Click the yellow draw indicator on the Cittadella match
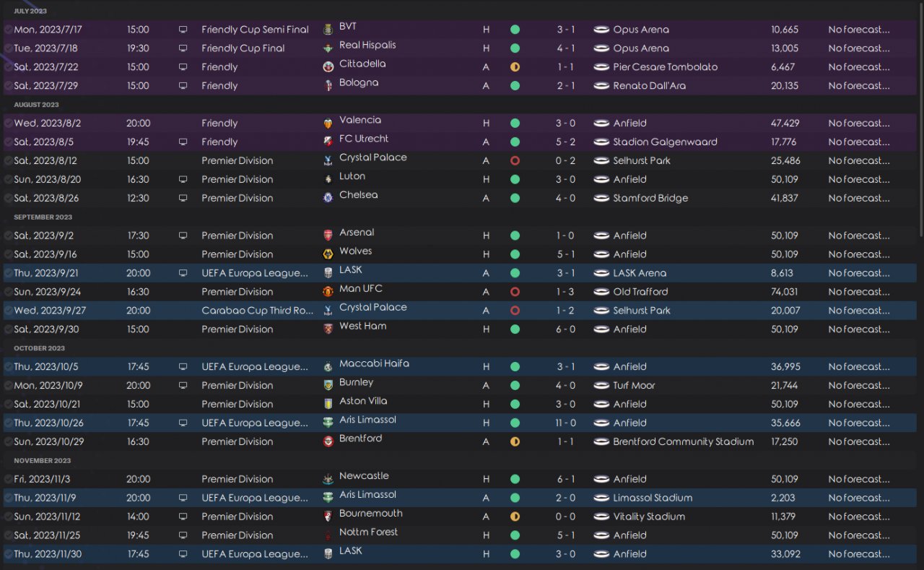Image resolution: width=924 pixels, height=570 pixels. coord(515,67)
